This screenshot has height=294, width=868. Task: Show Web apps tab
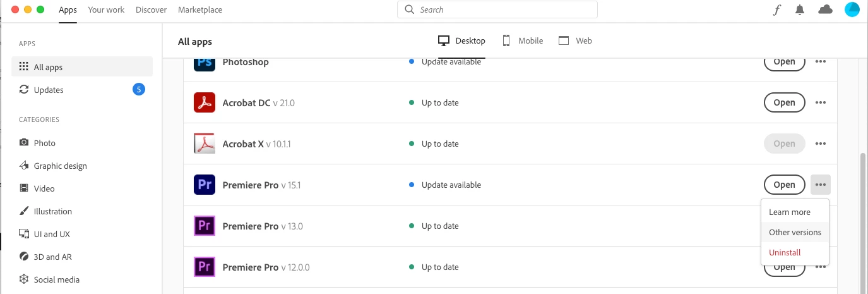tap(575, 40)
